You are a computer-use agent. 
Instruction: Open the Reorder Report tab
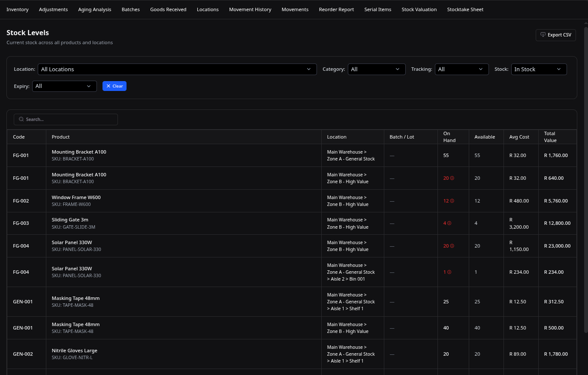(336, 9)
